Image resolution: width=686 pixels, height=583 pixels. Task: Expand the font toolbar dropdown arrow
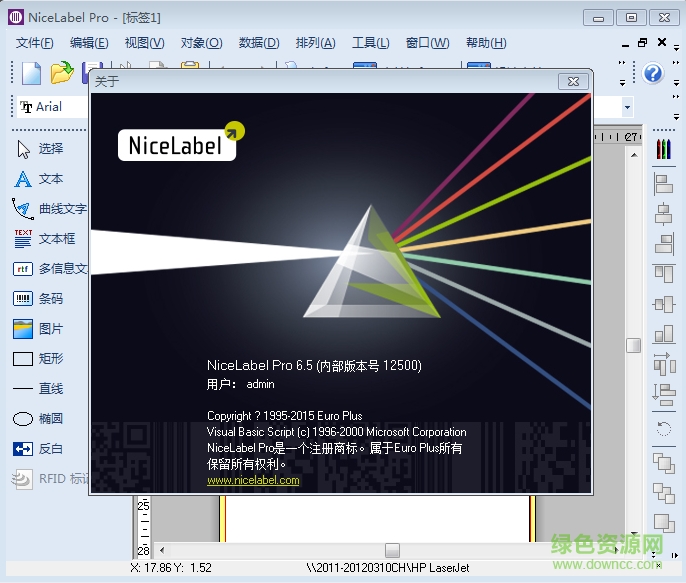pyautogui.click(x=627, y=107)
